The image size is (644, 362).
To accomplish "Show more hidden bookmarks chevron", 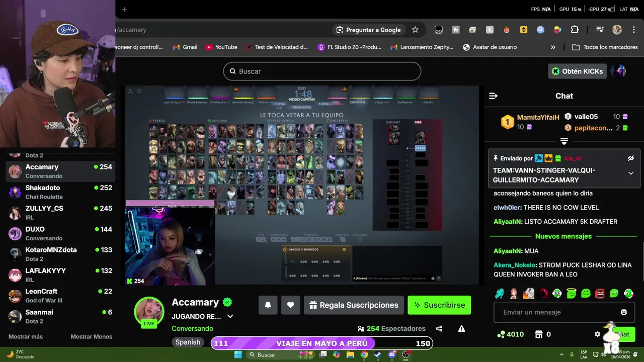I will [553, 47].
